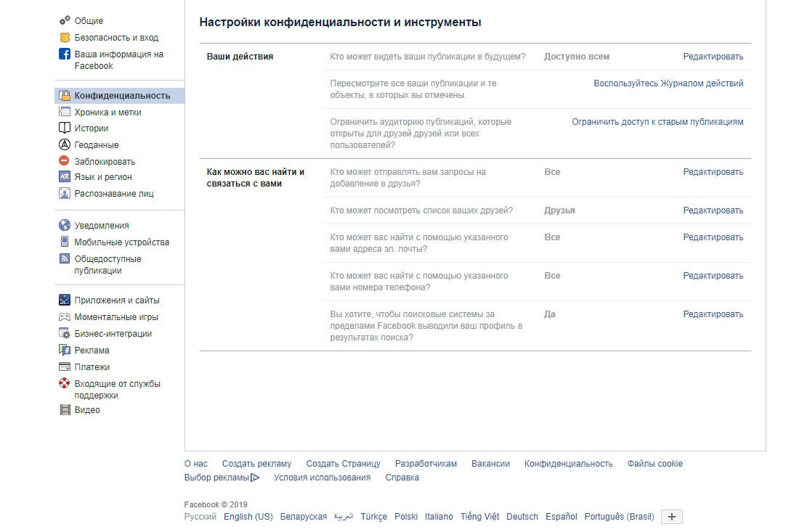
Task: Open the Уведомления settings page
Action: click(x=102, y=226)
